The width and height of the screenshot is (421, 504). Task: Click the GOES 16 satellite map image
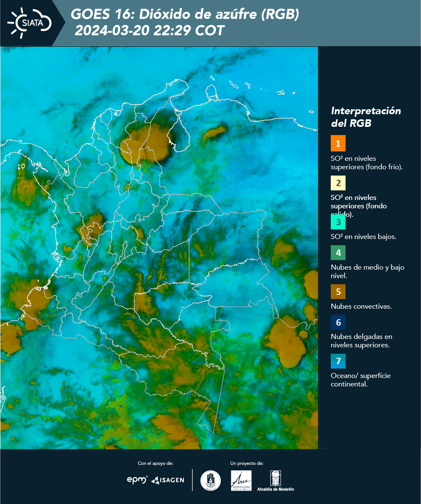pos(159,248)
